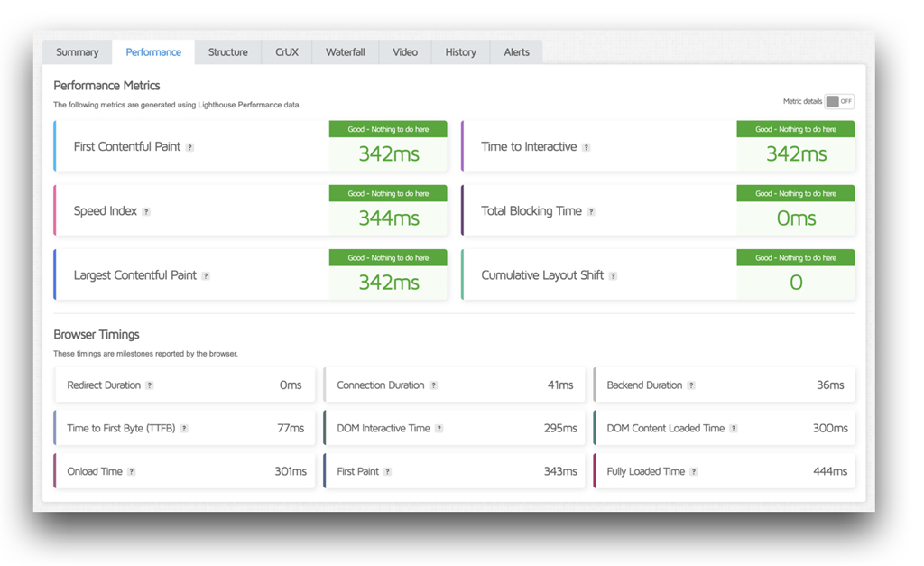Click help icon beside DOM Interactive Time
This screenshot has width=924, height=566.
439,429
